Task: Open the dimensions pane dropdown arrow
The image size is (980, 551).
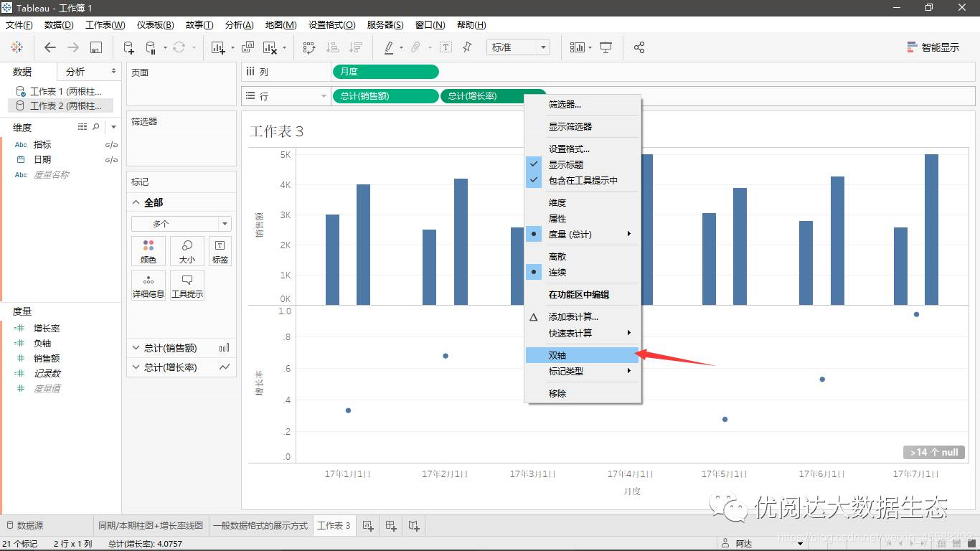Action: [x=113, y=127]
